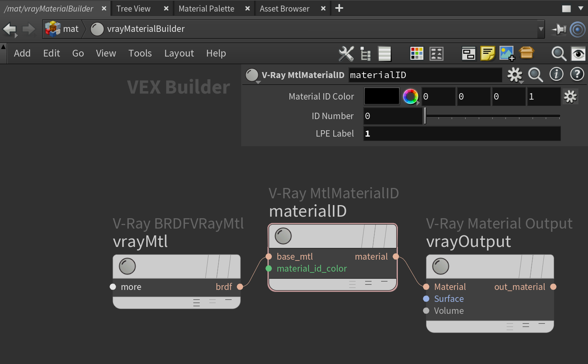Click the layout nodes grid icon
Image resolution: width=588 pixels, height=364 pixels.
tap(437, 53)
